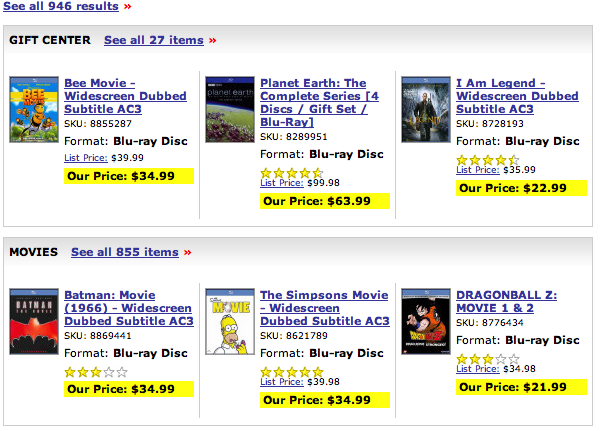Open the Bee Movie cover thumbnail
The image size is (602, 431).
coord(33,110)
